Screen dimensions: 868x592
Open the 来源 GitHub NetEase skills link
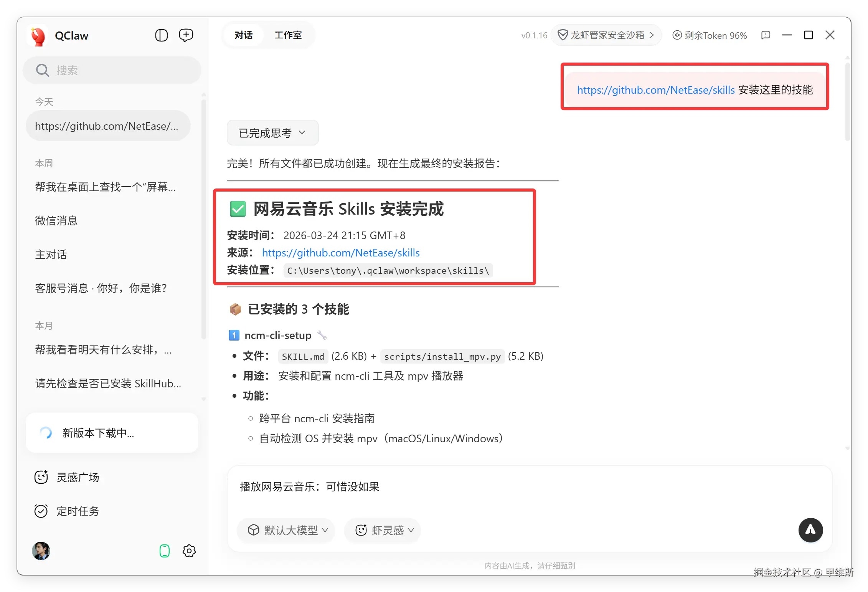341,253
